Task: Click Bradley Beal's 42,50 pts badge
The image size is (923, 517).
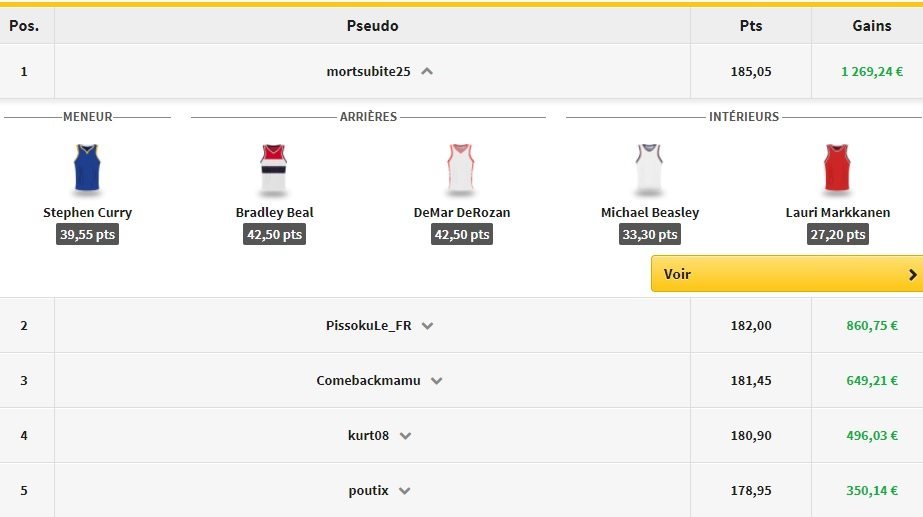Action: tap(274, 235)
